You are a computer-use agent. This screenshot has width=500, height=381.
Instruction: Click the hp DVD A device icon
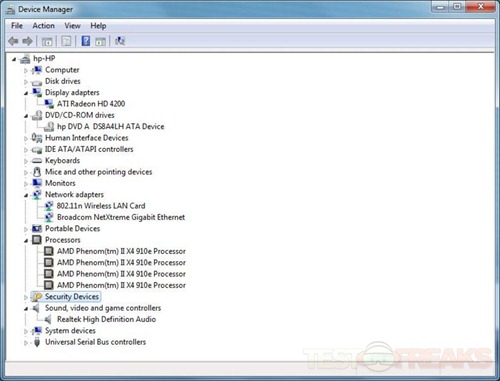pyautogui.click(x=49, y=126)
